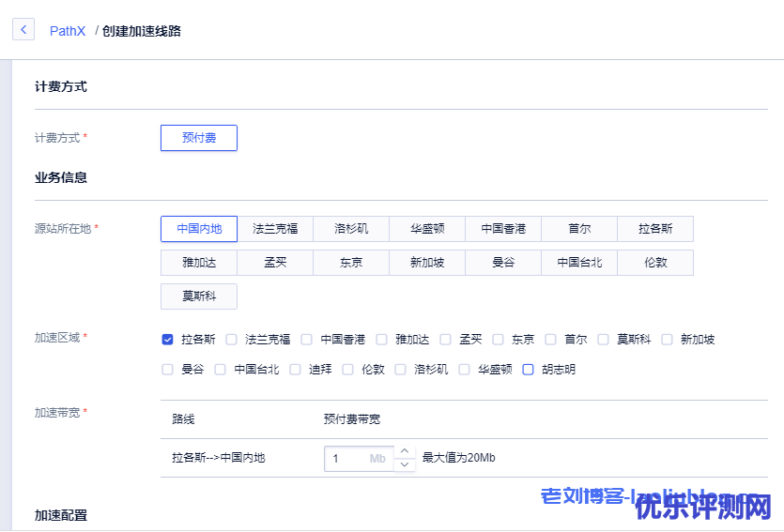Uncheck the 拉各斯 acceleration region checkbox
The width and height of the screenshot is (784, 532).
tap(168, 340)
